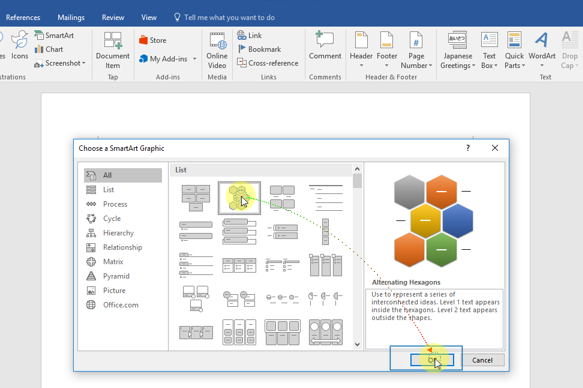583x388 pixels.
Task: Add a new Comment
Action: pyautogui.click(x=325, y=45)
